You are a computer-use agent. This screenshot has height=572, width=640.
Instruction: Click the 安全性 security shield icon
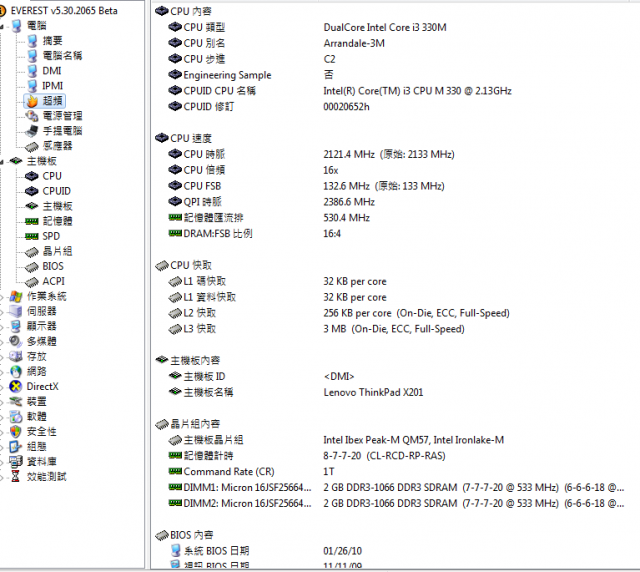(16, 432)
